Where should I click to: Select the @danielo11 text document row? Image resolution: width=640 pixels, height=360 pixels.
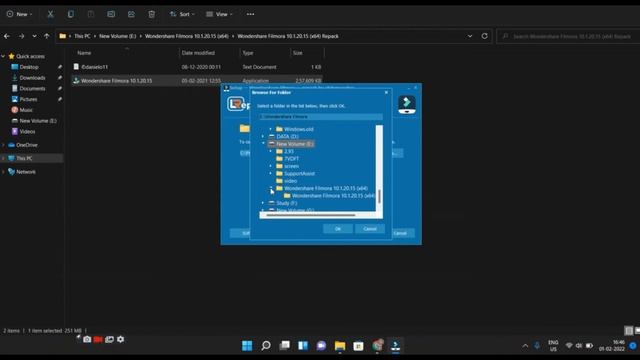(x=197, y=67)
